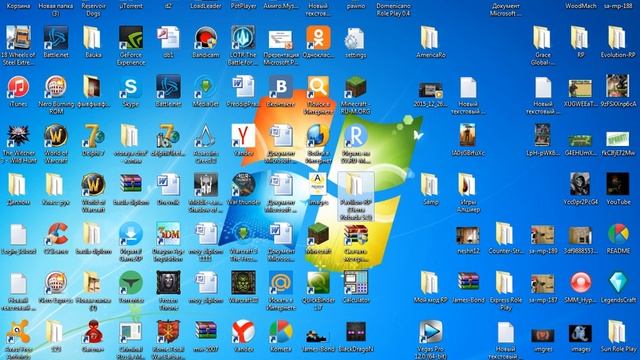The width and height of the screenshot is (640, 360).
Task: Open the Login School text file
Action: click(x=18, y=235)
